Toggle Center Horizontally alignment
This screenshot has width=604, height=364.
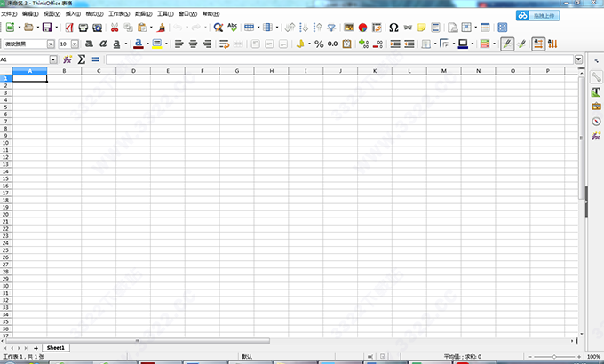click(193, 44)
